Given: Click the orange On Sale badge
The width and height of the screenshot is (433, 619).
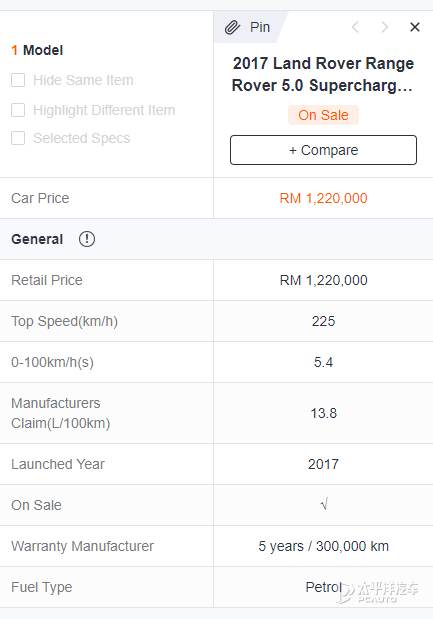Looking at the screenshot, I should tap(323, 115).
